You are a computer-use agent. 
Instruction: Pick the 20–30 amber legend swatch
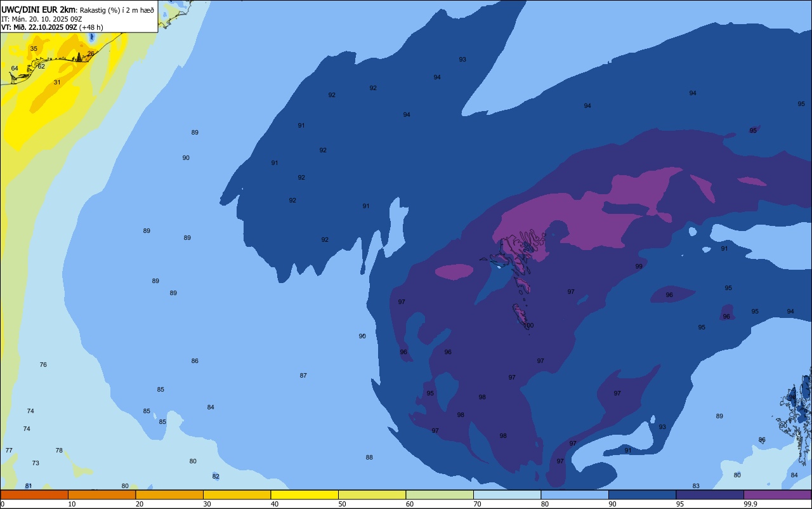(169, 494)
